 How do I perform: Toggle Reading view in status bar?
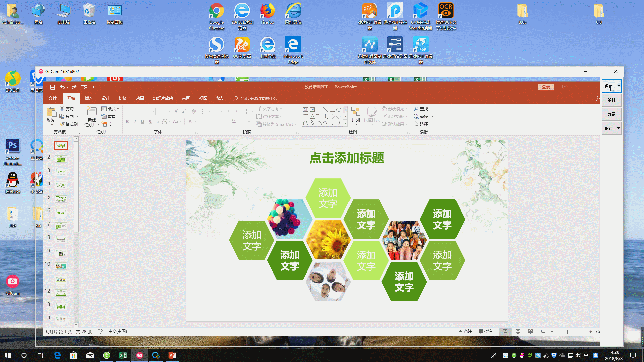pos(530,331)
